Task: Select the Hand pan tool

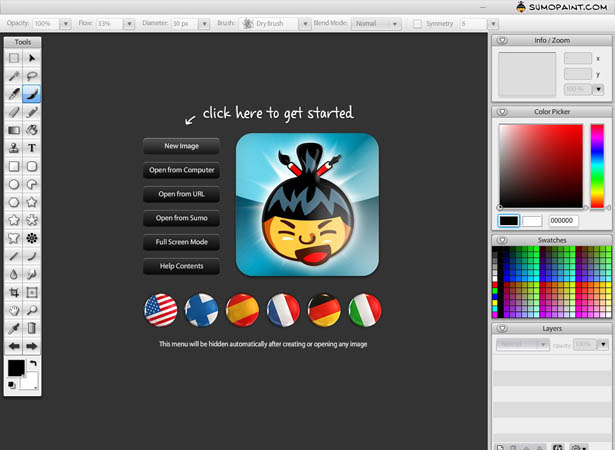Action: [14, 310]
